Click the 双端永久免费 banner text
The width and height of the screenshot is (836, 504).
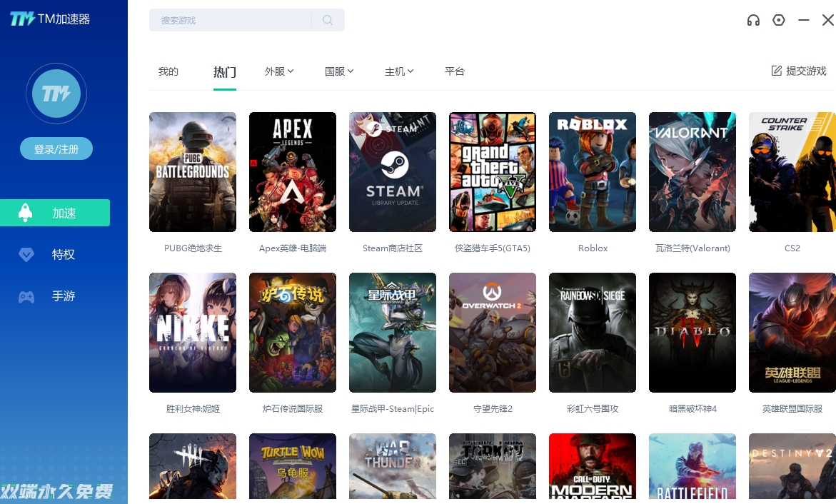tap(56, 491)
